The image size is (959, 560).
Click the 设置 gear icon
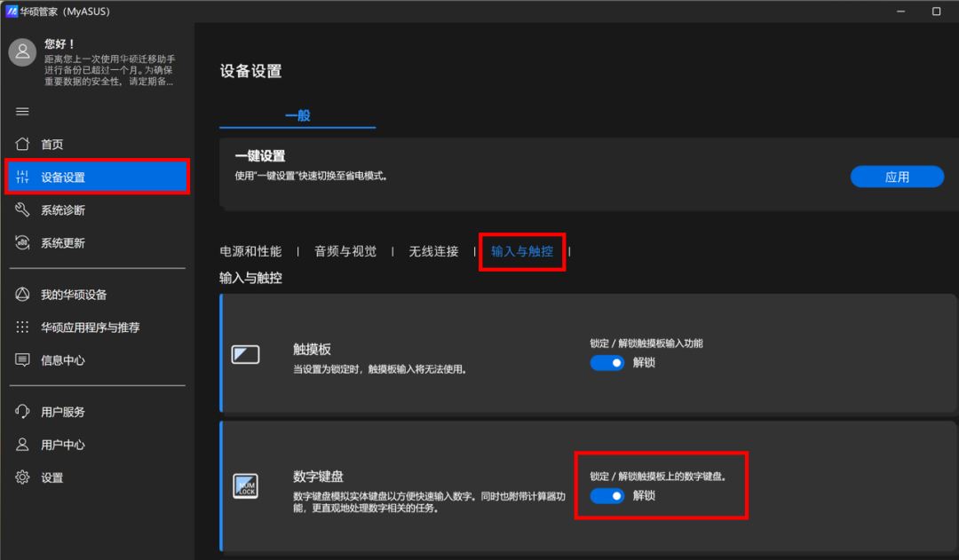23,477
